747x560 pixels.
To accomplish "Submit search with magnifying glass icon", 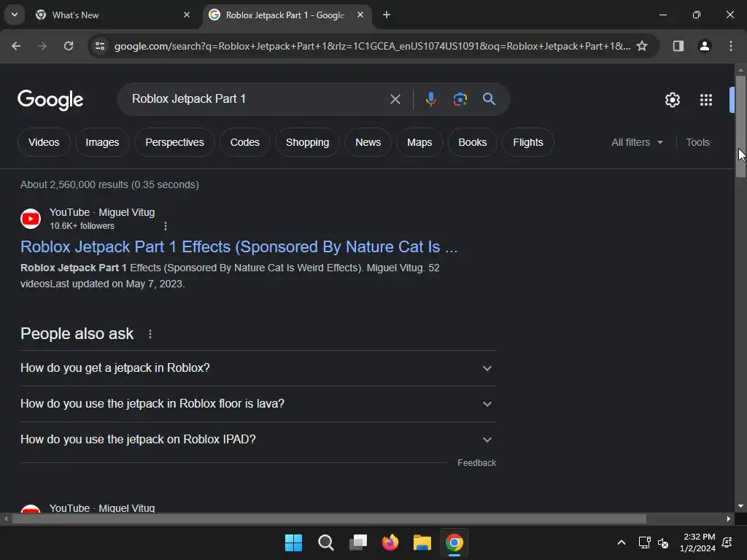I will (489, 99).
